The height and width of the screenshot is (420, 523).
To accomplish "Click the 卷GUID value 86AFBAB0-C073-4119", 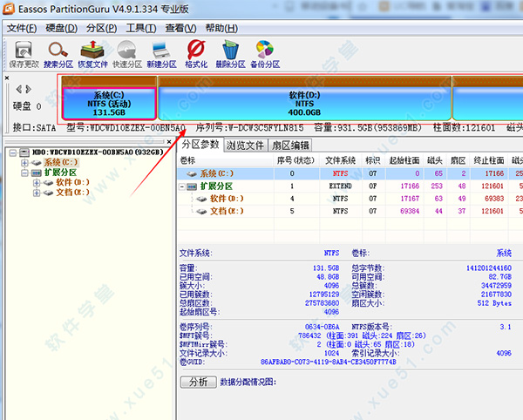I will pyautogui.click(x=329, y=362).
